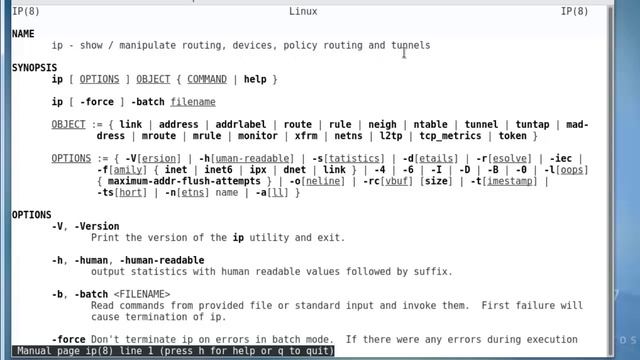Click the left 'IP(8)' header text

(x=26, y=11)
